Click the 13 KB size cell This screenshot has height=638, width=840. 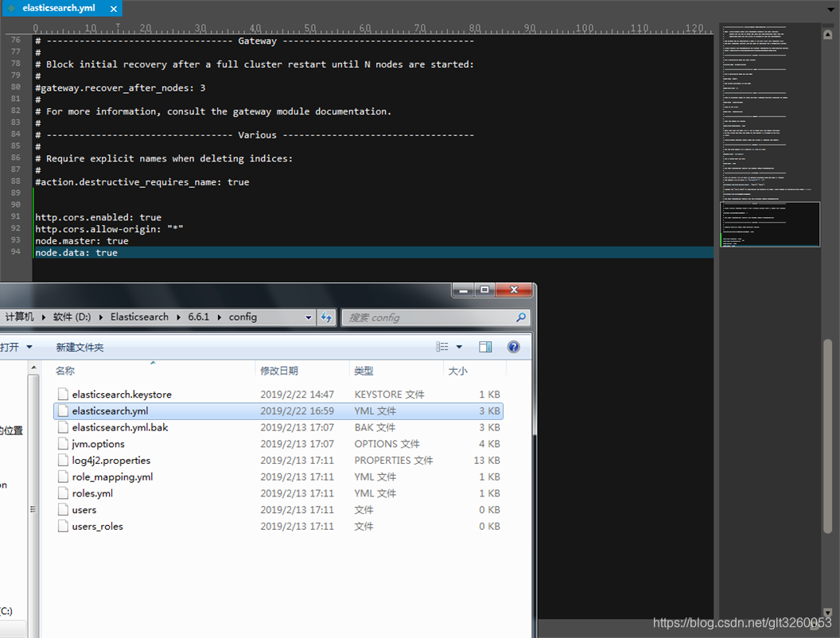[487, 461]
